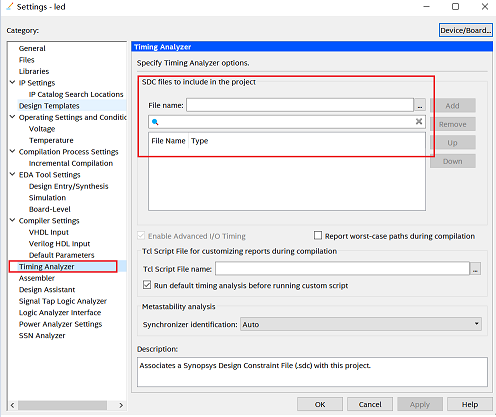This screenshot has height=417, width=496.
Task: Click the search magnifier icon in filter box
Action: [x=155, y=122]
